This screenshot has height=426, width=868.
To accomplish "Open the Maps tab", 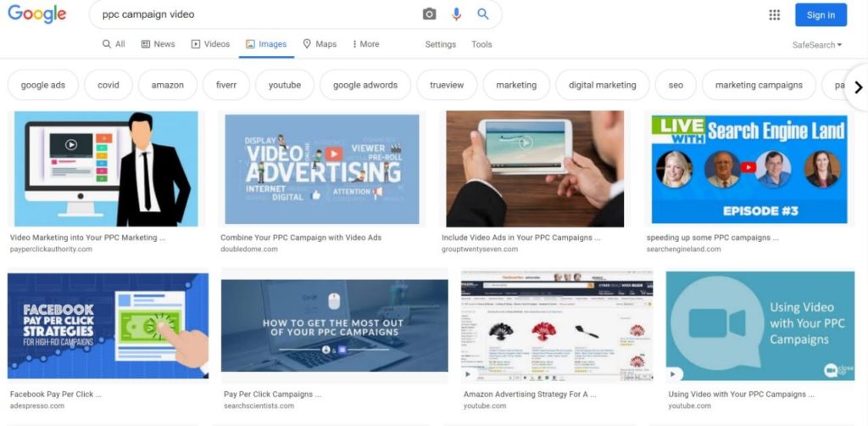I will point(320,44).
